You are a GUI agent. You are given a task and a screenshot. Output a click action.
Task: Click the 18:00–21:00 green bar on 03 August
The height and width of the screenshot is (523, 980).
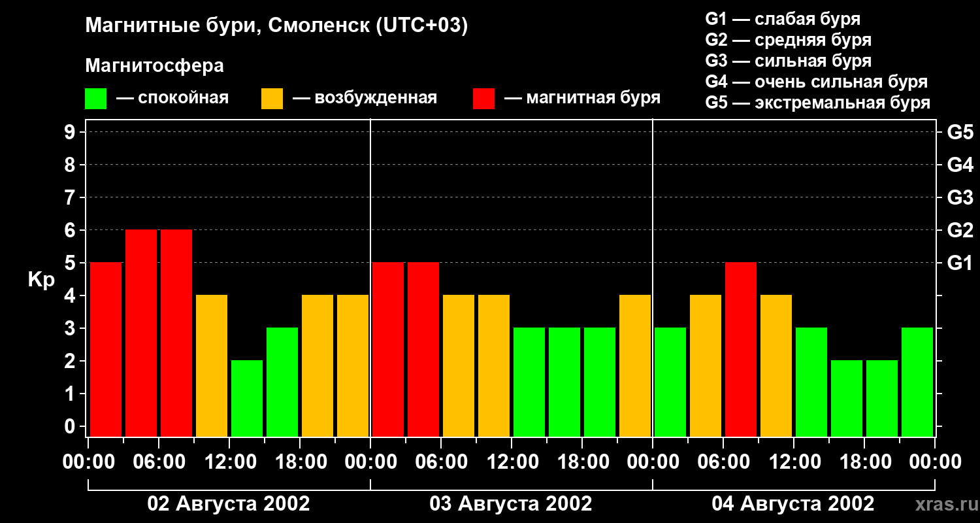point(600,382)
